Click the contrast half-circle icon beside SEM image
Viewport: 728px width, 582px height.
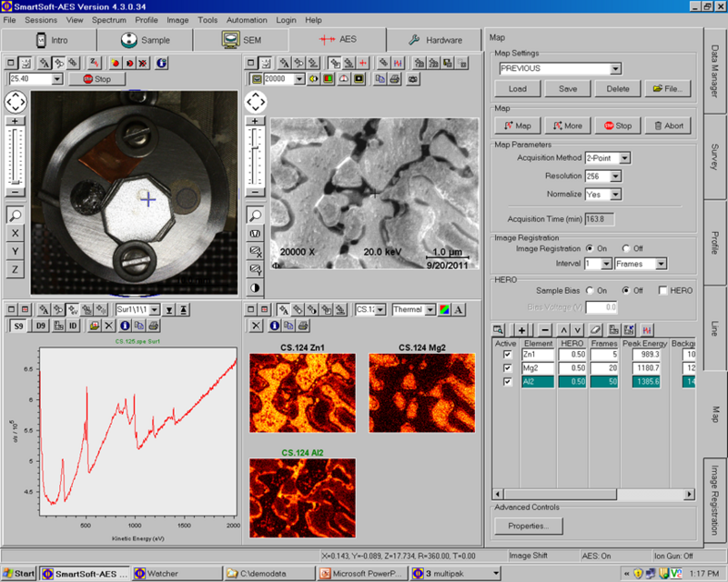(256, 287)
